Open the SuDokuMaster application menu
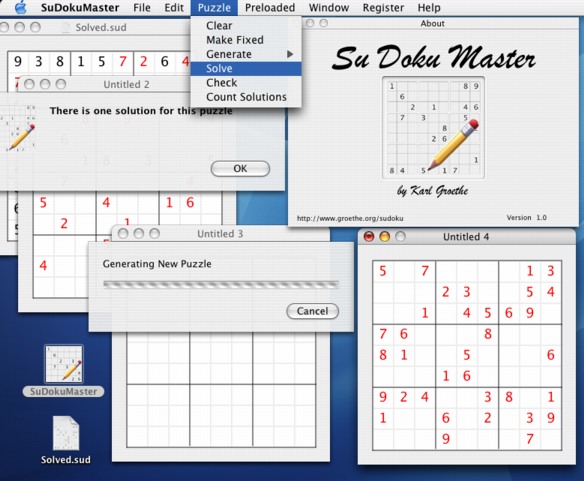This screenshot has width=584, height=481. (x=80, y=7)
